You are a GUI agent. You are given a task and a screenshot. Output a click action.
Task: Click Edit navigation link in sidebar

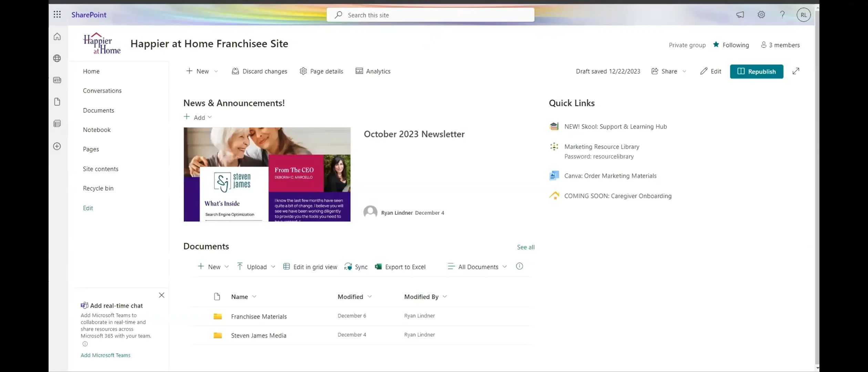[x=88, y=208]
